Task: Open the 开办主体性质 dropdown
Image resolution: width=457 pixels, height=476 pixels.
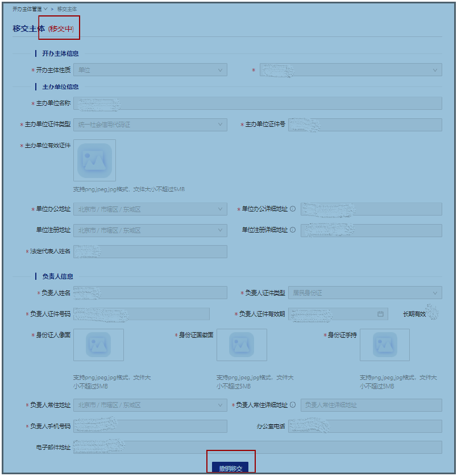Action: (x=150, y=69)
